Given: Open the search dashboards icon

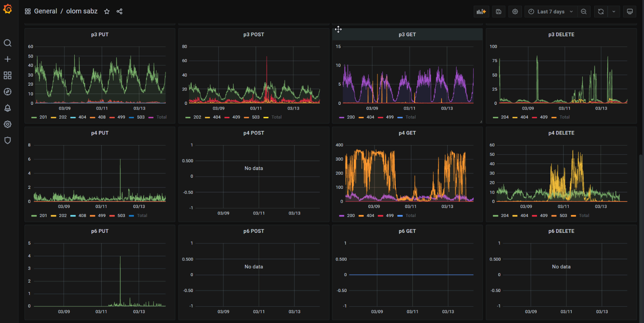Looking at the screenshot, I should pyautogui.click(x=7, y=43).
